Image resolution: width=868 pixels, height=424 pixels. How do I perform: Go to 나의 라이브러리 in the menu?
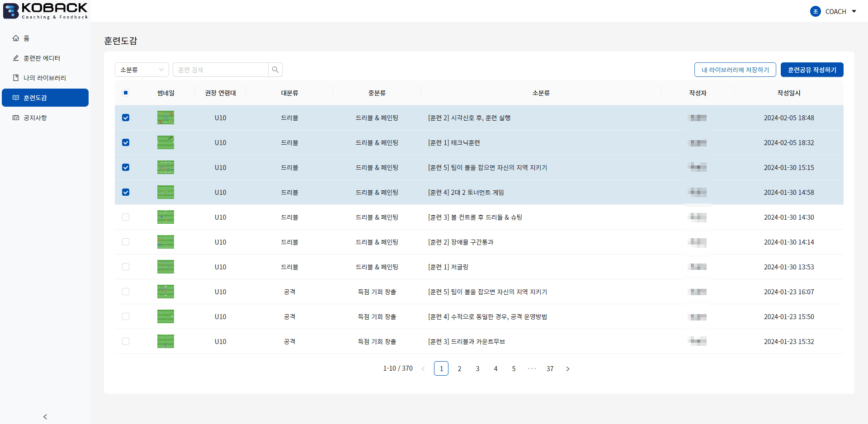(x=45, y=78)
